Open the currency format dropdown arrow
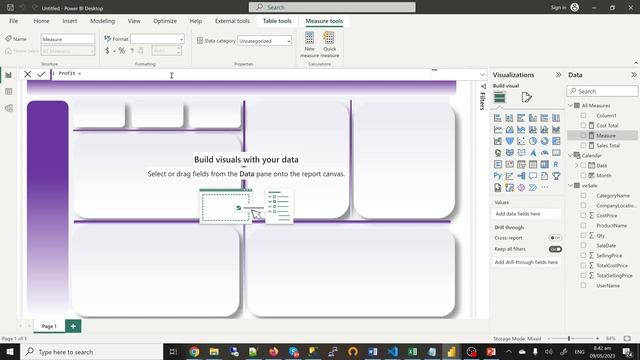 114,51
